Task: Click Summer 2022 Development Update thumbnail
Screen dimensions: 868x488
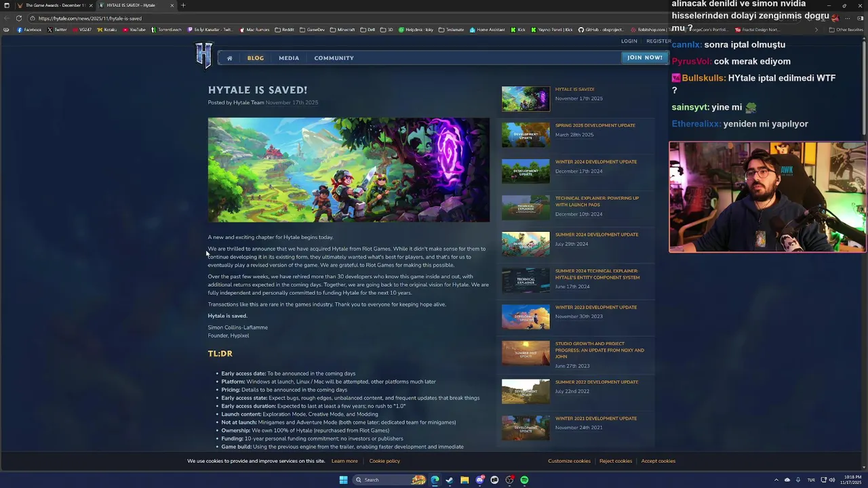Action: (526, 391)
